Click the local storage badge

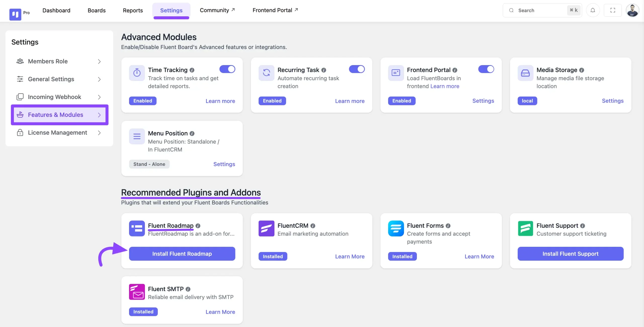pos(527,101)
